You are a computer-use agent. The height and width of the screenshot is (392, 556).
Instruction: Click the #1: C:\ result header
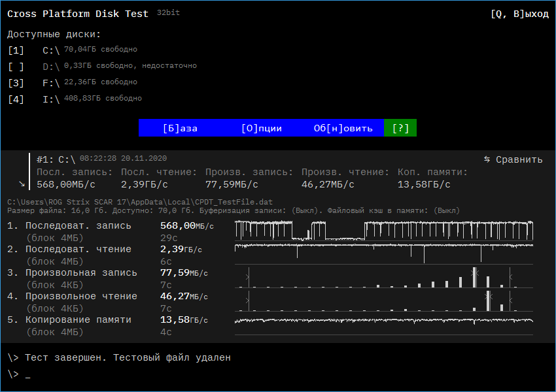(56, 159)
